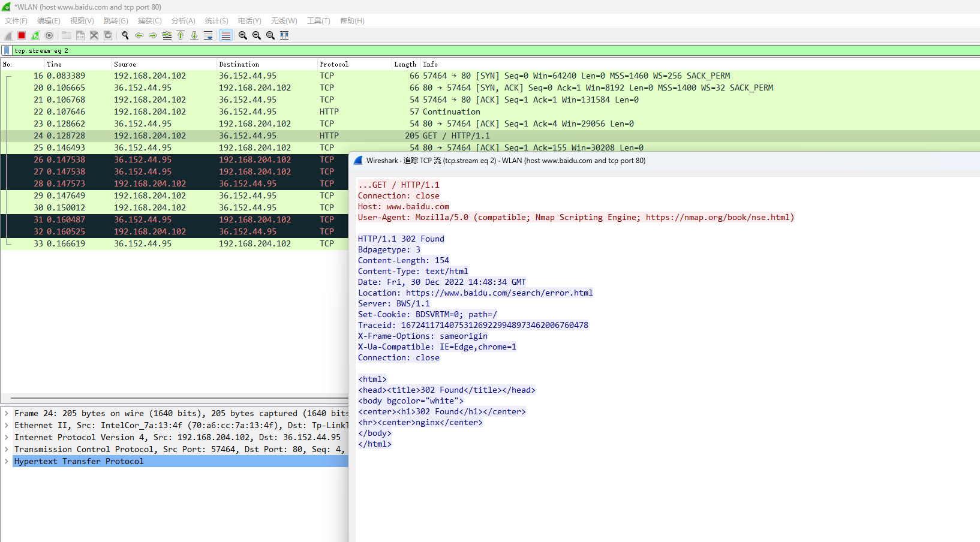Viewport: 980px width, 542px height.
Task: Select packet 24 GET / HTTP/1.1 row
Action: (x=490, y=135)
